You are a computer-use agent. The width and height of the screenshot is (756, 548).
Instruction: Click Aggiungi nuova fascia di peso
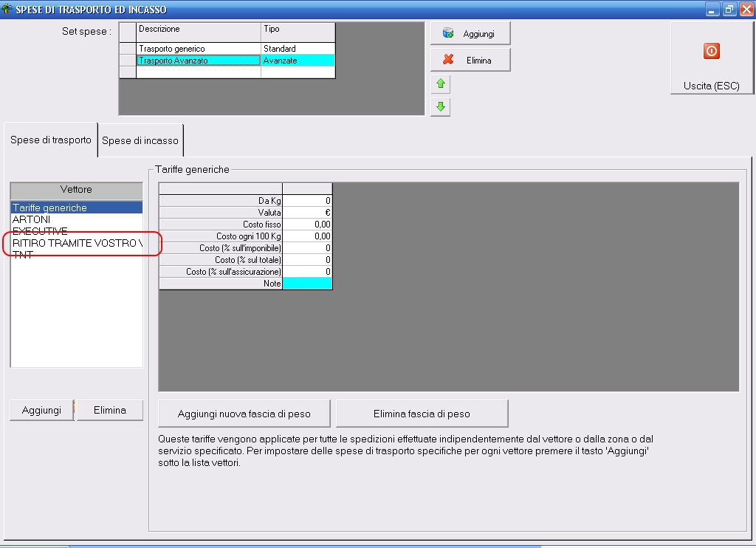coord(244,414)
